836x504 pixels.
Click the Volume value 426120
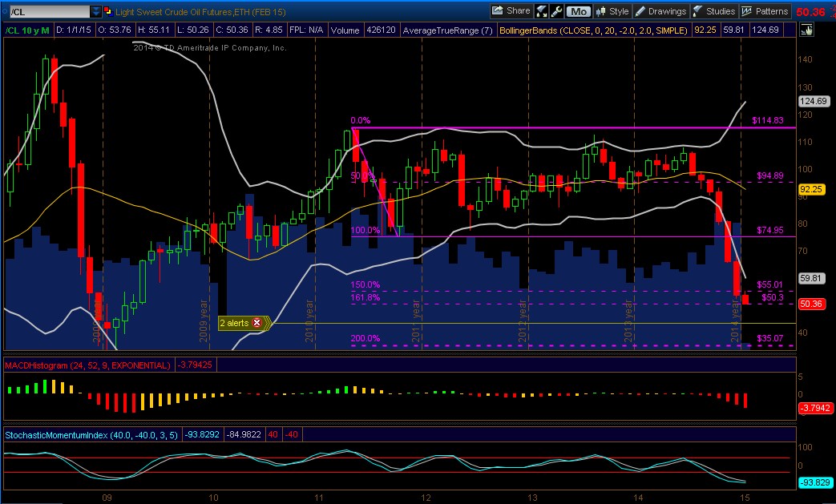tap(382, 30)
